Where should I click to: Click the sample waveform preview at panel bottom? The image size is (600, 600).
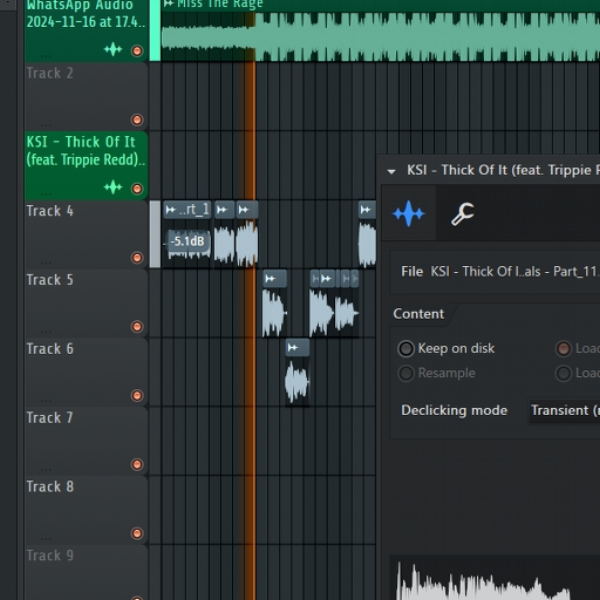[x=495, y=578]
